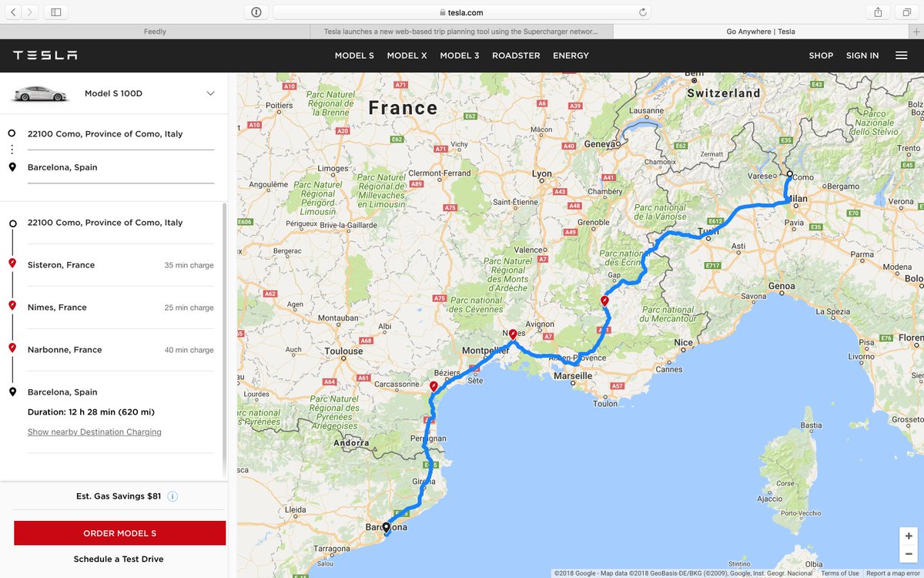
Task: Zoom in the map with plus button
Action: [909, 536]
